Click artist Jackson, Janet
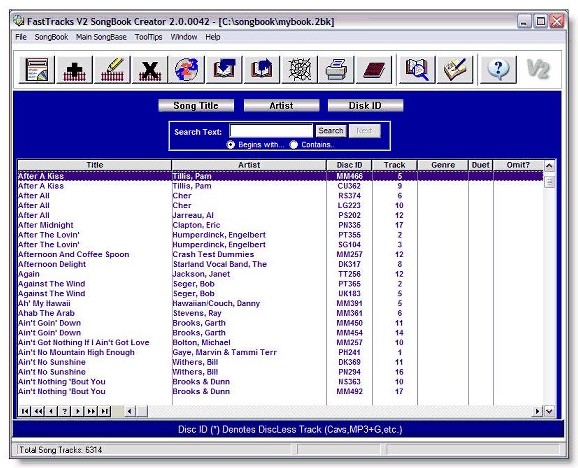This screenshot has height=468, width=578. point(201,274)
